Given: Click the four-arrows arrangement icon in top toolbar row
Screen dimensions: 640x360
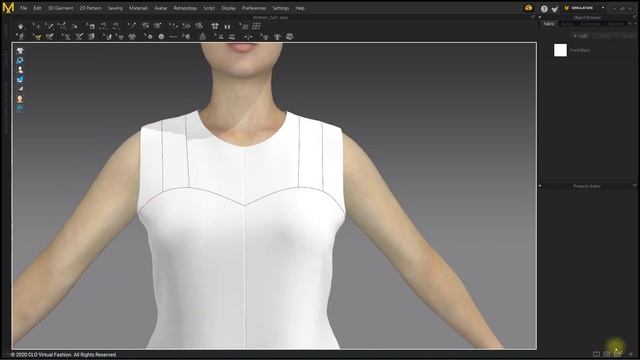Looking at the screenshot, I should 215,27.
